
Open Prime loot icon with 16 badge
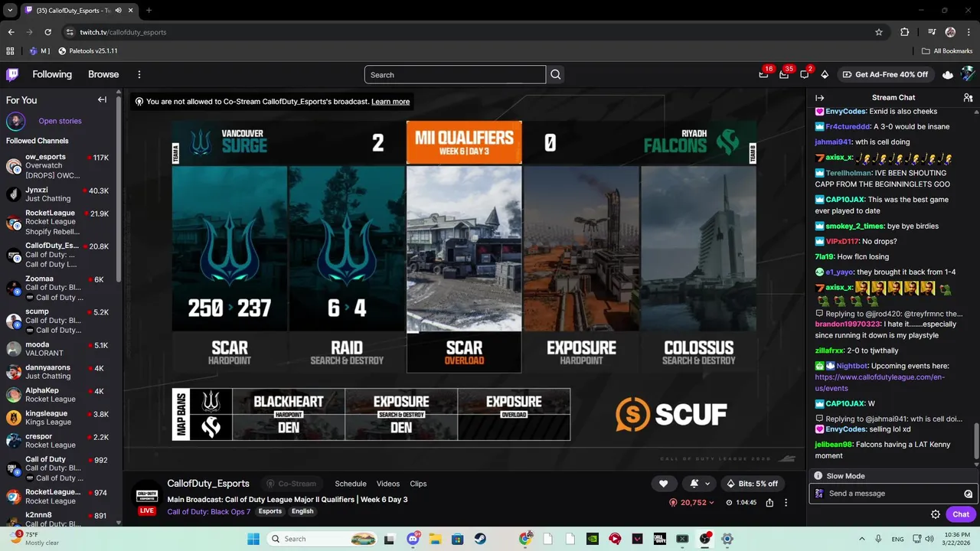(x=764, y=74)
